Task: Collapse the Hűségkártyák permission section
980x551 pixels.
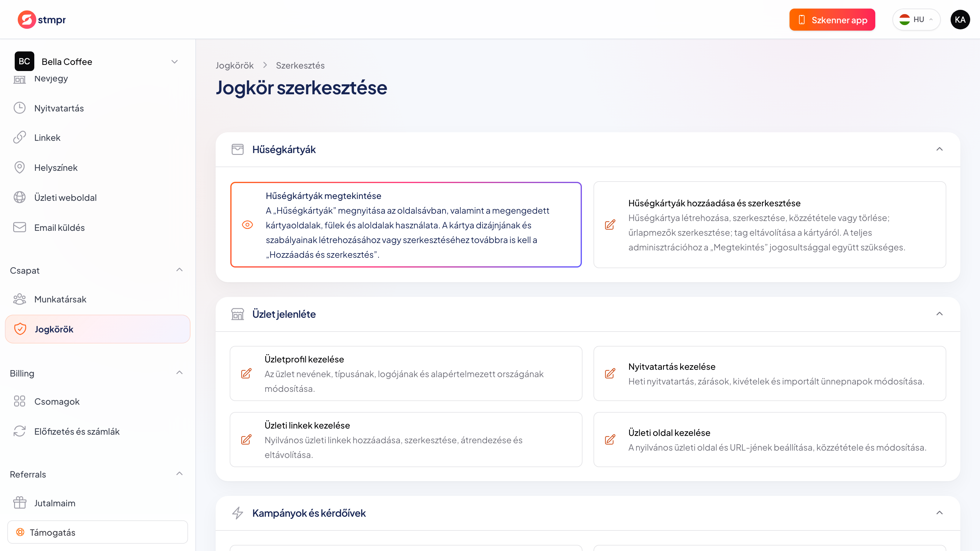Action: (x=940, y=149)
